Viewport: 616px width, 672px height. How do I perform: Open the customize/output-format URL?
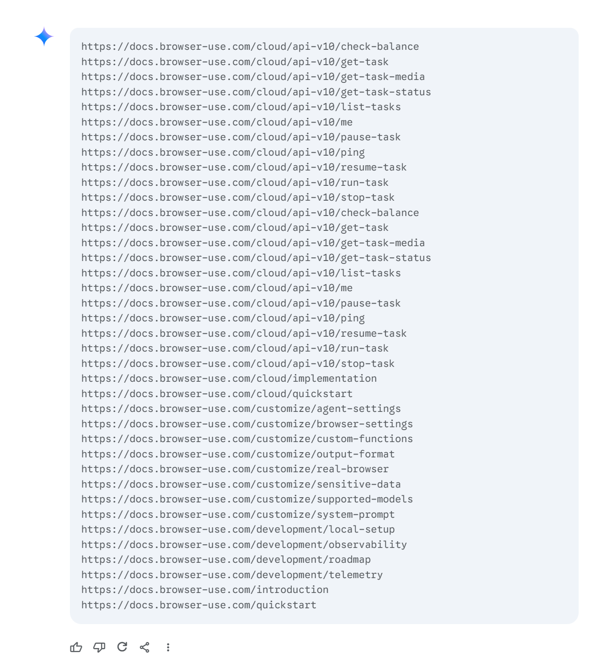[238, 454]
